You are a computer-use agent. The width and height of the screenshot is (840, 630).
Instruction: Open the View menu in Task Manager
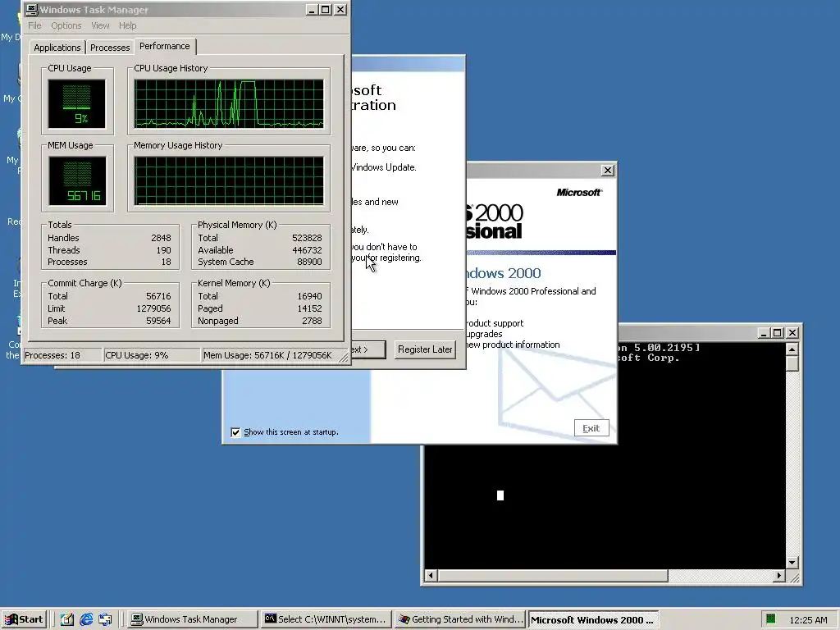click(x=100, y=25)
